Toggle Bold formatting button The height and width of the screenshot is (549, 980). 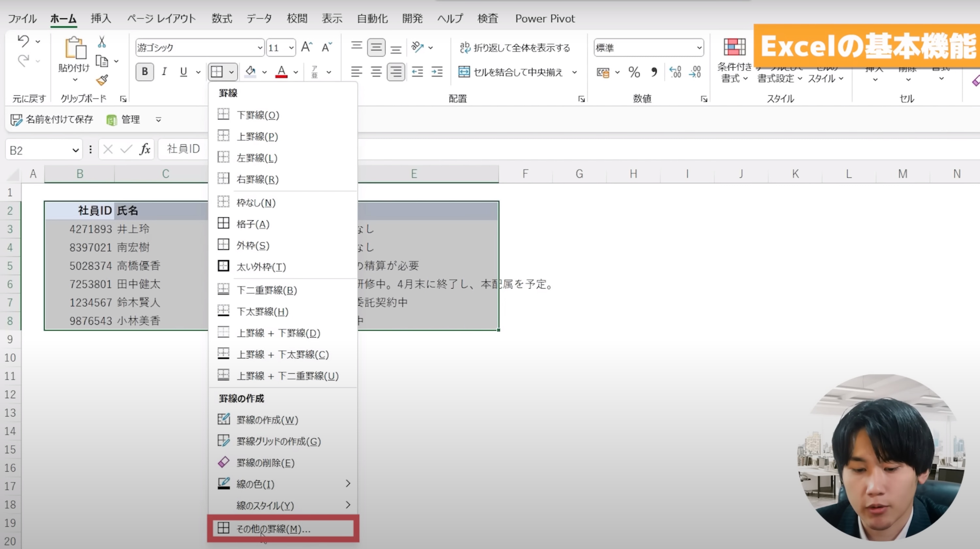click(145, 71)
